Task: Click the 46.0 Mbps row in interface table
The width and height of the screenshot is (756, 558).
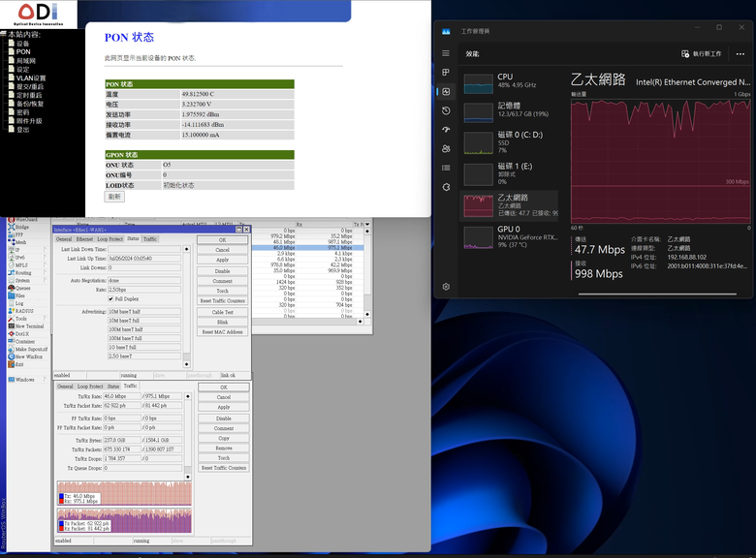Action: click(308, 248)
